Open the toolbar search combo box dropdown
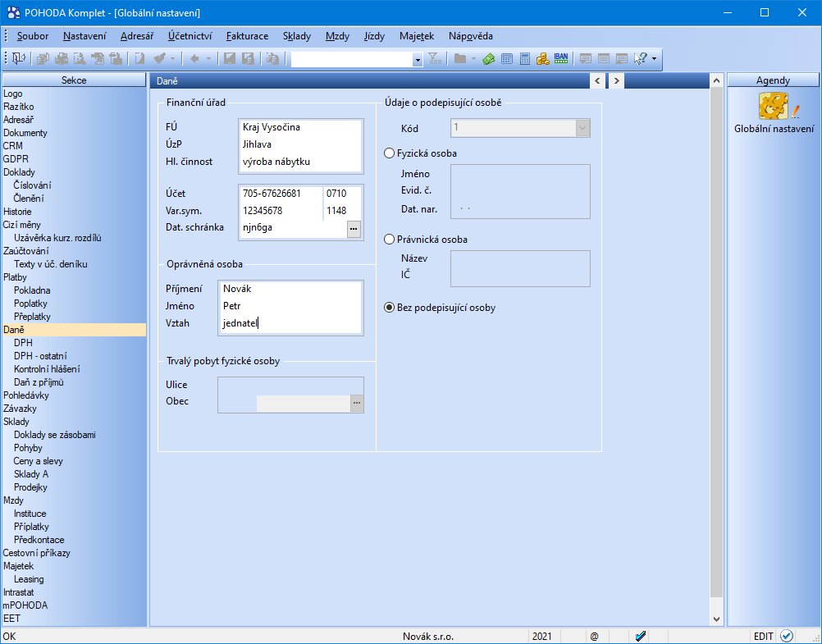Viewport: 822px width, 644px height. point(418,59)
